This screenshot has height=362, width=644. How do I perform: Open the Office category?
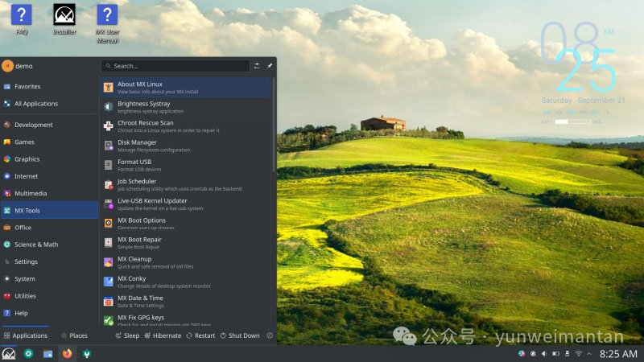49,228
